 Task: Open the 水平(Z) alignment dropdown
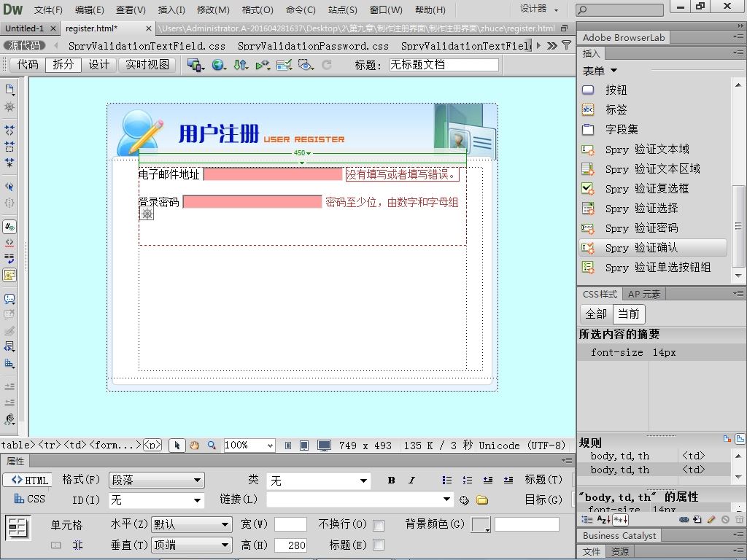192,525
